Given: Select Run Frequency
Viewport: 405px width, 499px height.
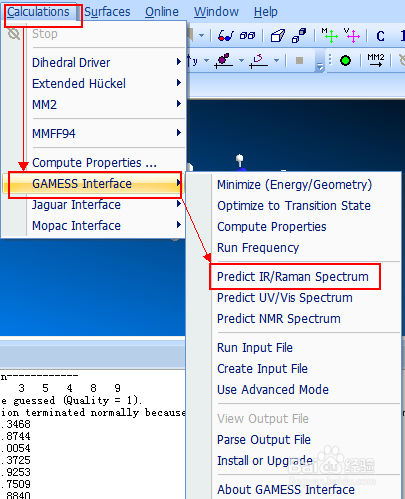Looking at the screenshot, I should pos(258,248).
